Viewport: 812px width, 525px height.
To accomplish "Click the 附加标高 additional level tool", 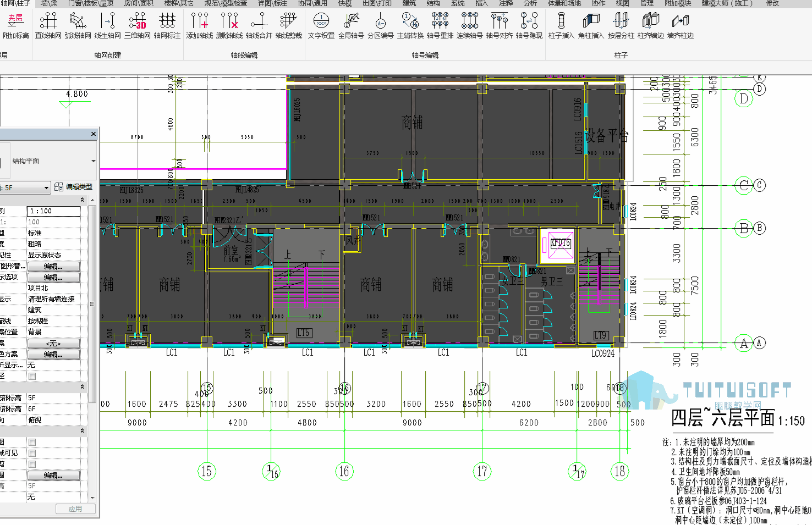I will coord(15,25).
